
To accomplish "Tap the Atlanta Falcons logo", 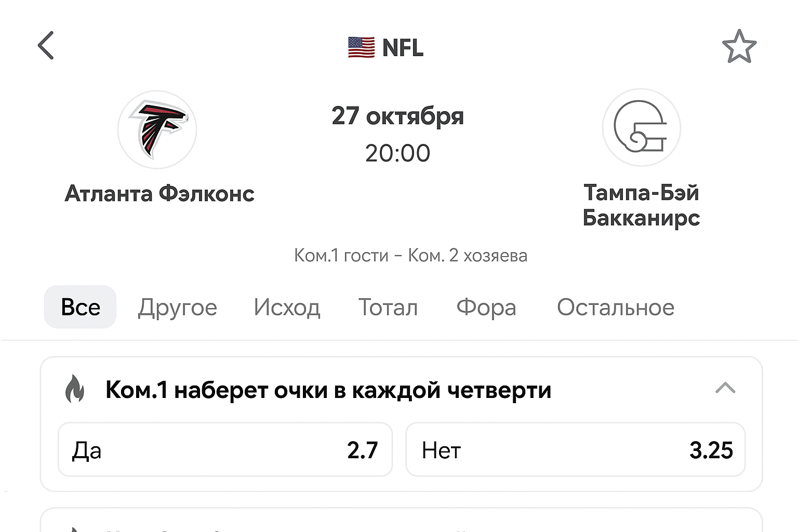I will (157, 129).
